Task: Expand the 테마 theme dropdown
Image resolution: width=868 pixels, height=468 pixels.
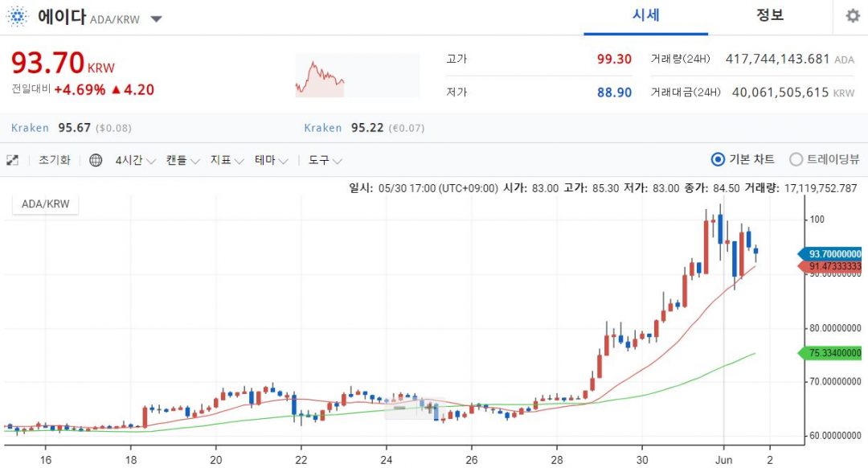Action: (x=272, y=160)
